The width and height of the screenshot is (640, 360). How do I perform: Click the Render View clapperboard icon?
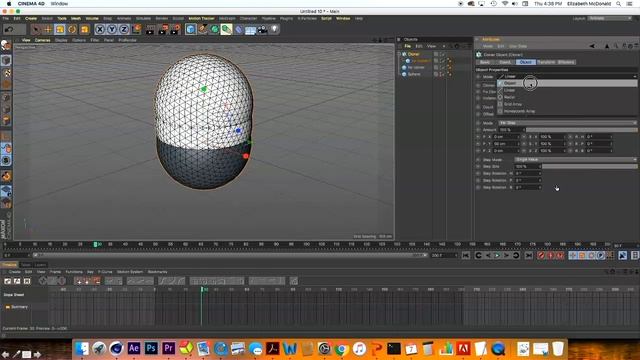coord(150,29)
